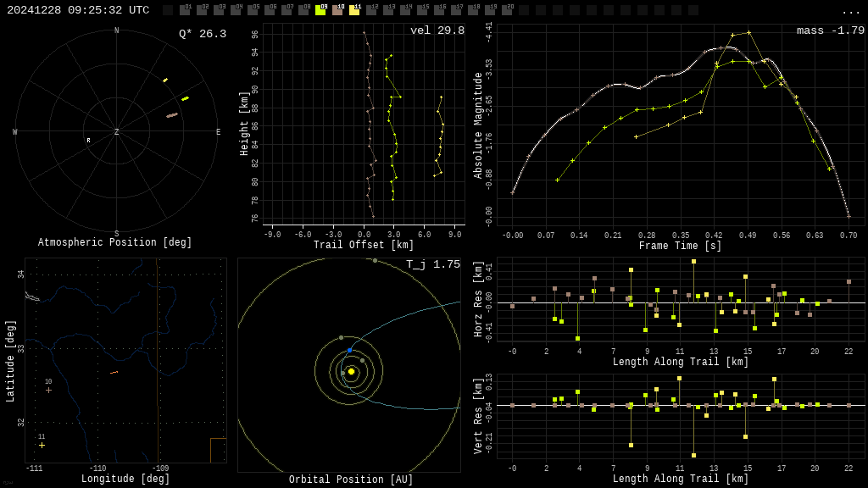Toggle the highlighted station 09 box

coord(320,10)
